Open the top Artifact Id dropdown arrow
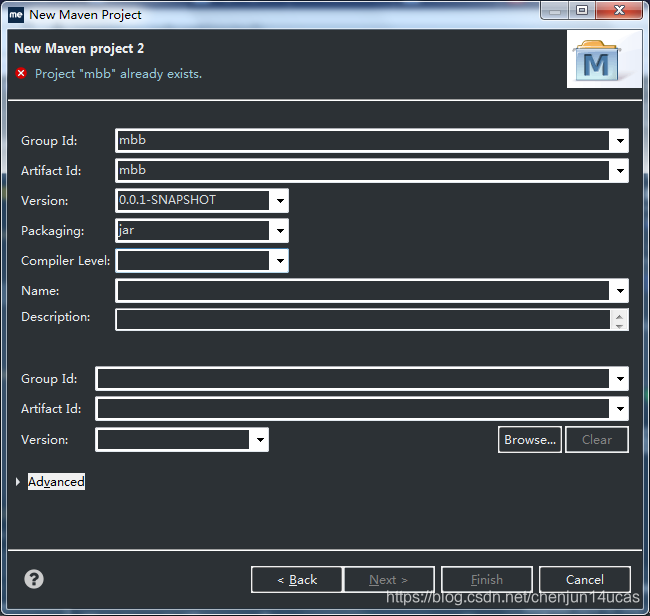Image resolution: width=650 pixels, height=616 pixels. 620,171
